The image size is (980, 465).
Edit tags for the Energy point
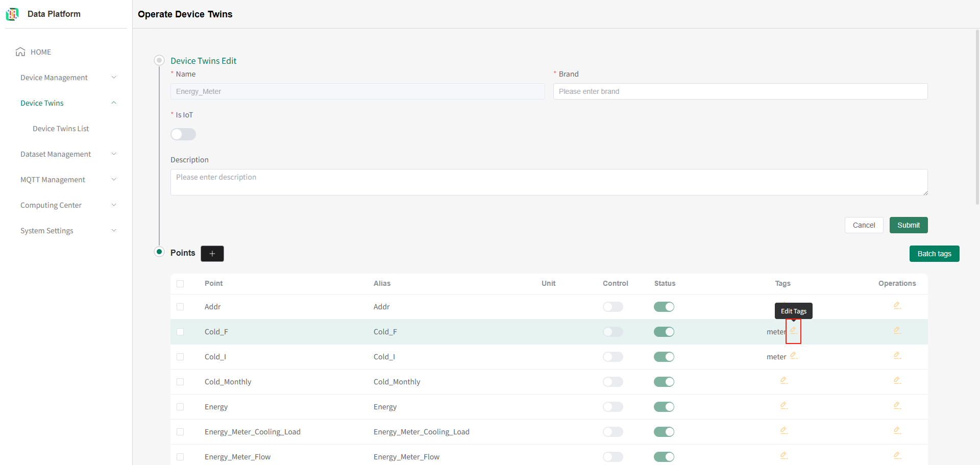click(783, 406)
